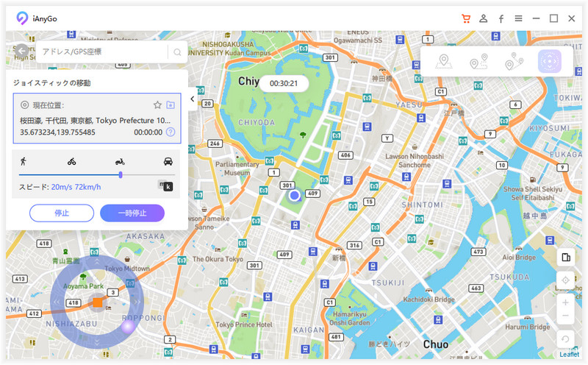
Task: Click the purple joystick direction ball
Action: click(128, 326)
